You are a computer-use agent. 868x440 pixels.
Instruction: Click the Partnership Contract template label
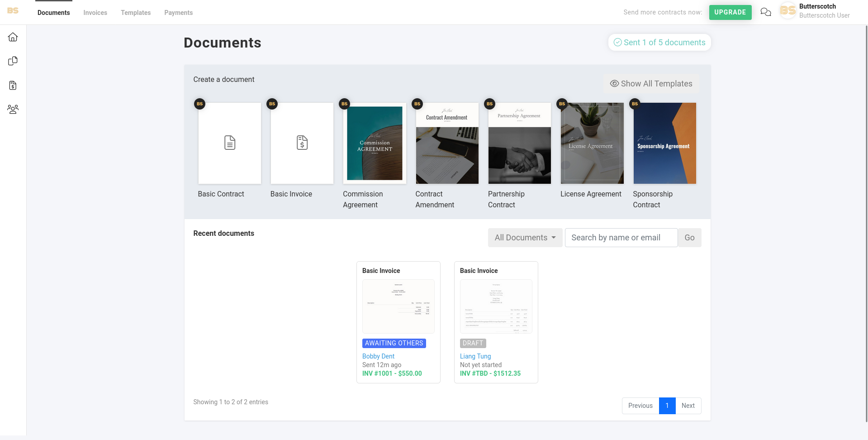(x=506, y=199)
